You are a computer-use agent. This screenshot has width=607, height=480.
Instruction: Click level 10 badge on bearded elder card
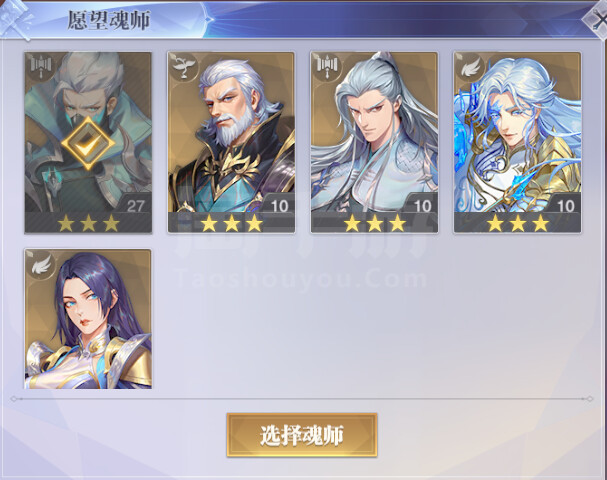[x=279, y=205]
